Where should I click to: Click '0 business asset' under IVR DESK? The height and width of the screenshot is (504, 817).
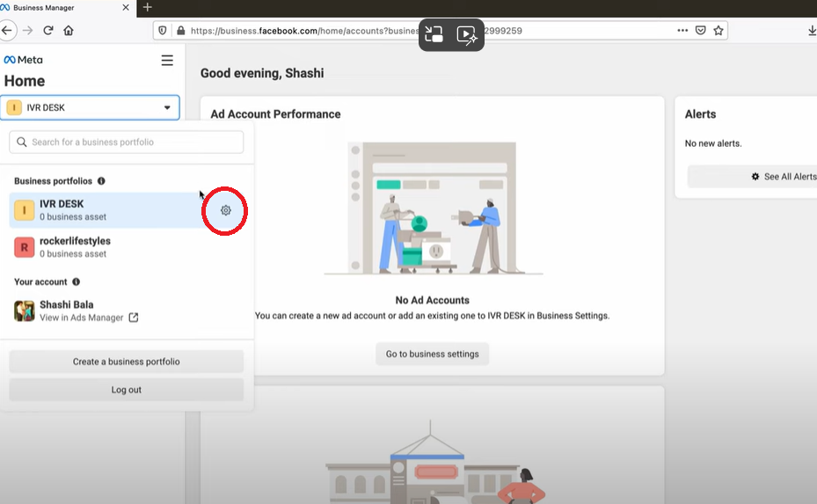pos(73,217)
